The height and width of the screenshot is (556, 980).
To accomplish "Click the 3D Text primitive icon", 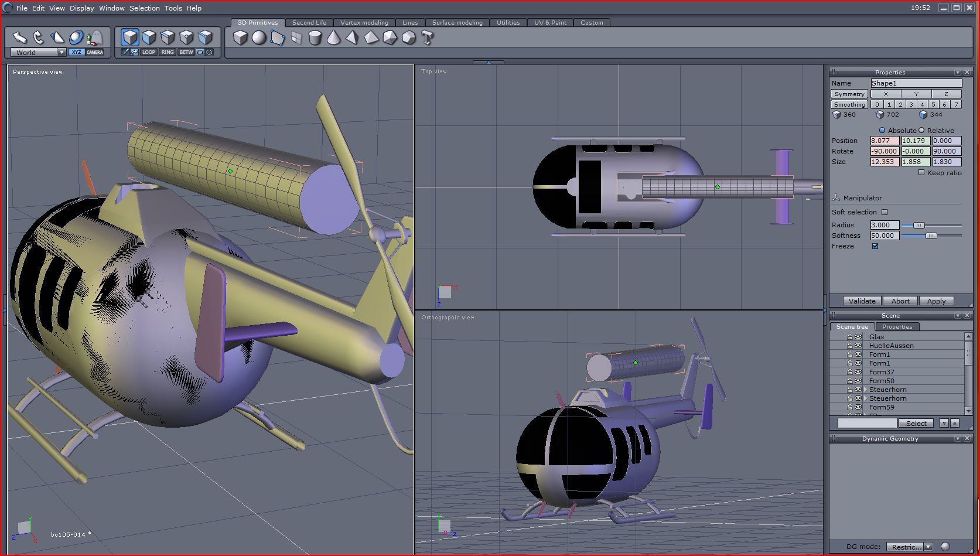I will point(427,38).
